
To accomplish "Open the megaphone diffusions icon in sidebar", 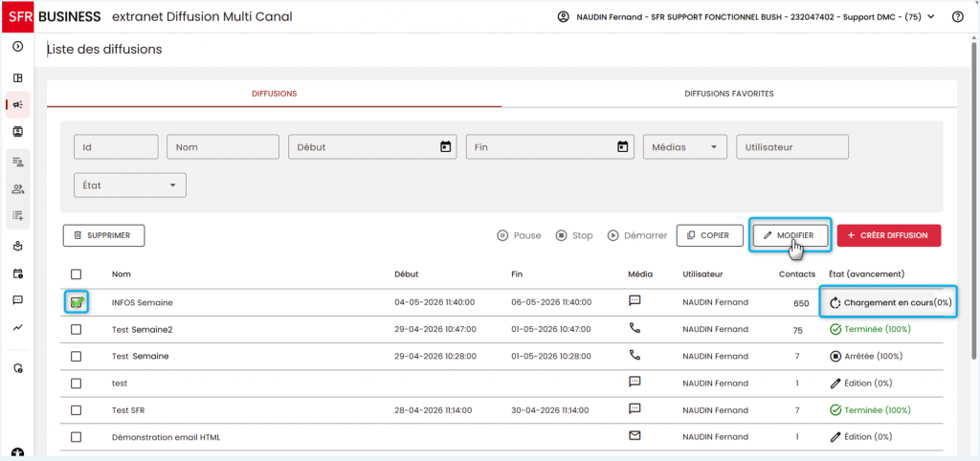I will coord(18,105).
